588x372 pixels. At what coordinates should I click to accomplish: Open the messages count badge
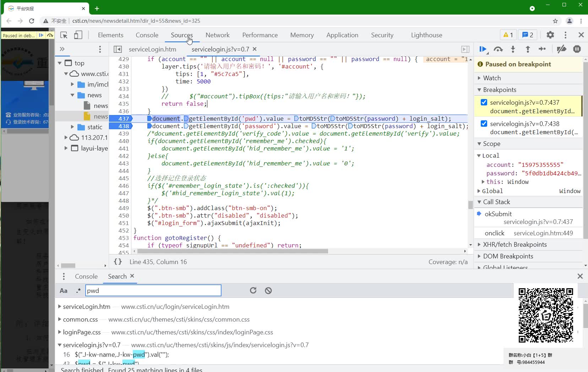(528, 35)
